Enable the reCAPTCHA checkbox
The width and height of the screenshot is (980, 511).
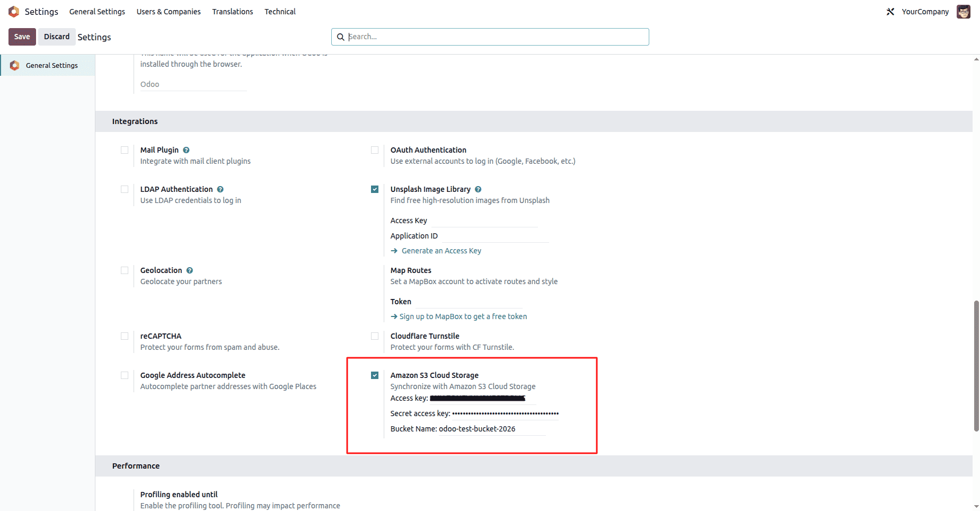(125, 336)
